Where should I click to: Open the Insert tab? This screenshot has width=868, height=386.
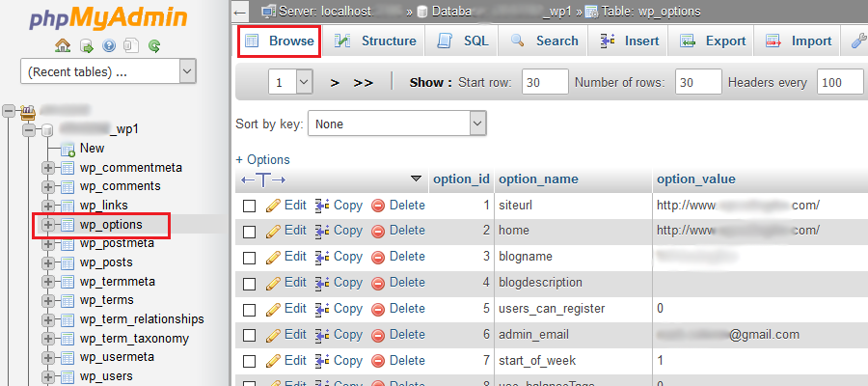(x=629, y=41)
